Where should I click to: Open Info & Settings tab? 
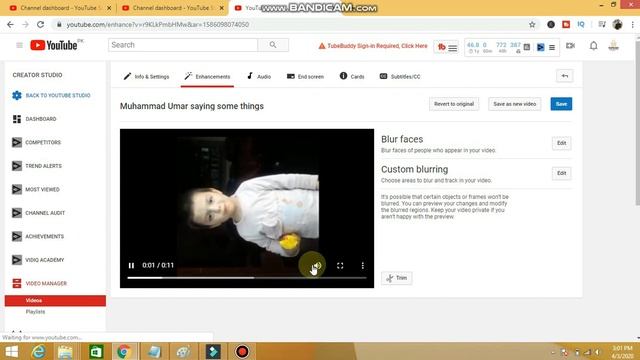point(147,76)
